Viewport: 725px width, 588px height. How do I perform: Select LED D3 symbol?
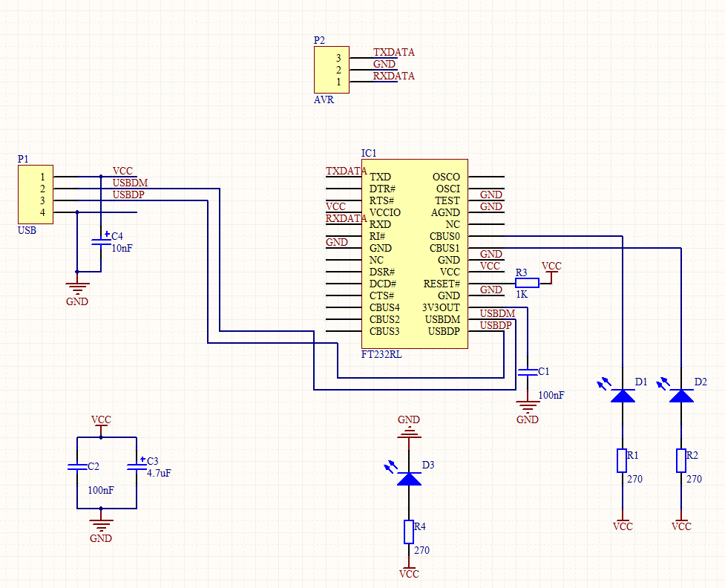(409, 479)
